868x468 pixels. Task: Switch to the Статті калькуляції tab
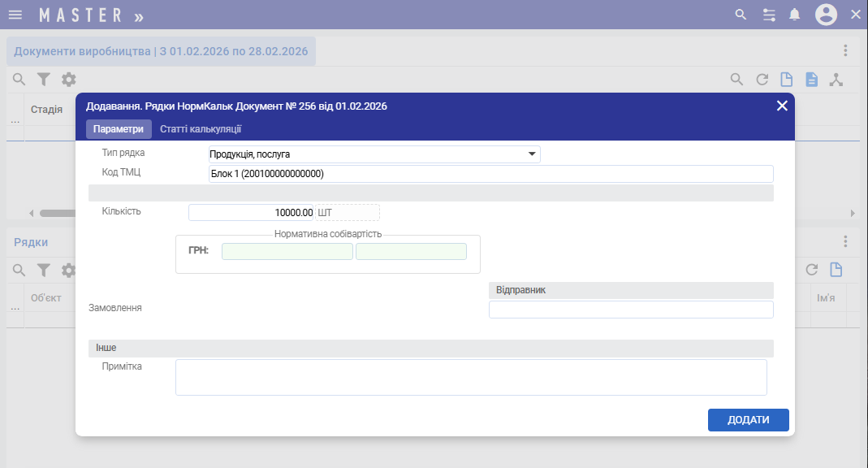click(201, 129)
